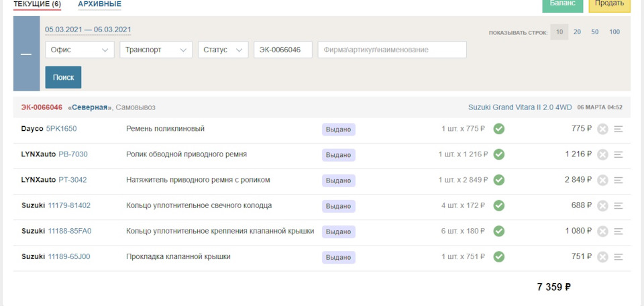
Task: Switch to the Архивные tab
Action: 99,4
